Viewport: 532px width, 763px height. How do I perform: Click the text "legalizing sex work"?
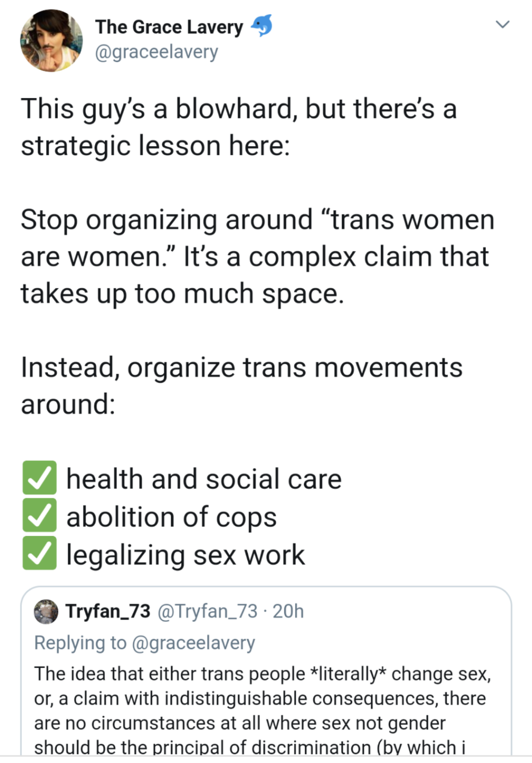(x=185, y=554)
